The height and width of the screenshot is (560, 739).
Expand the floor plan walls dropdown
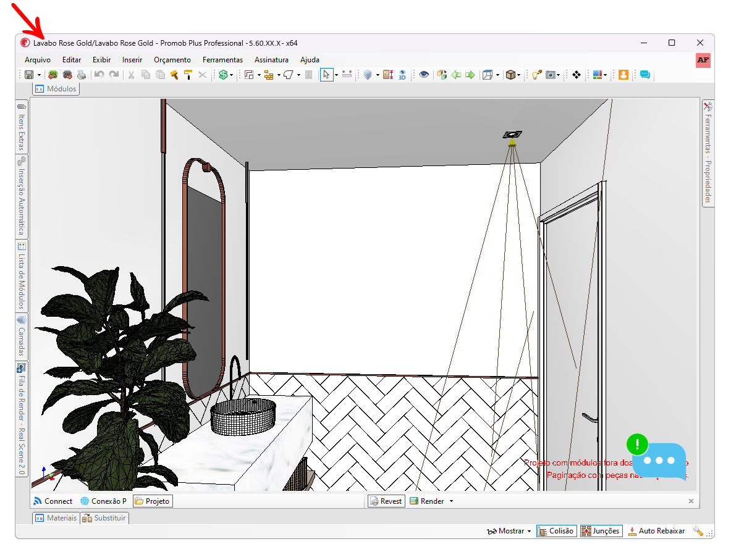point(259,75)
